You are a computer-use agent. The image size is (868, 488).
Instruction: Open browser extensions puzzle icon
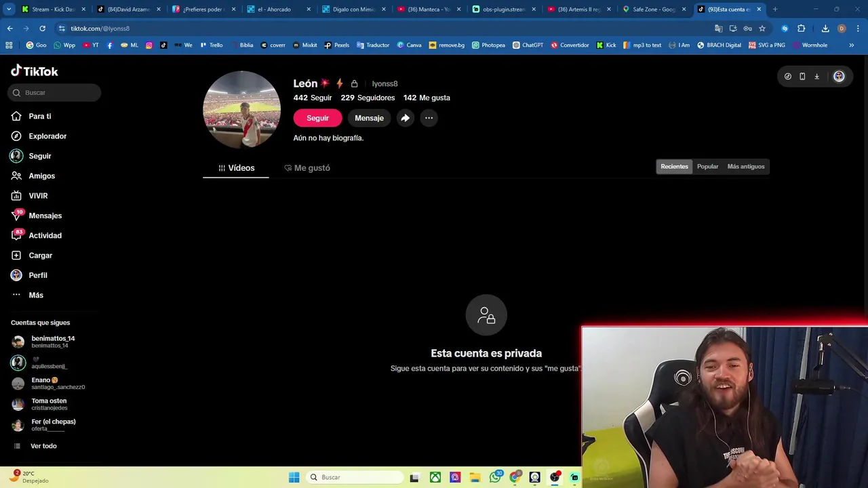(801, 28)
